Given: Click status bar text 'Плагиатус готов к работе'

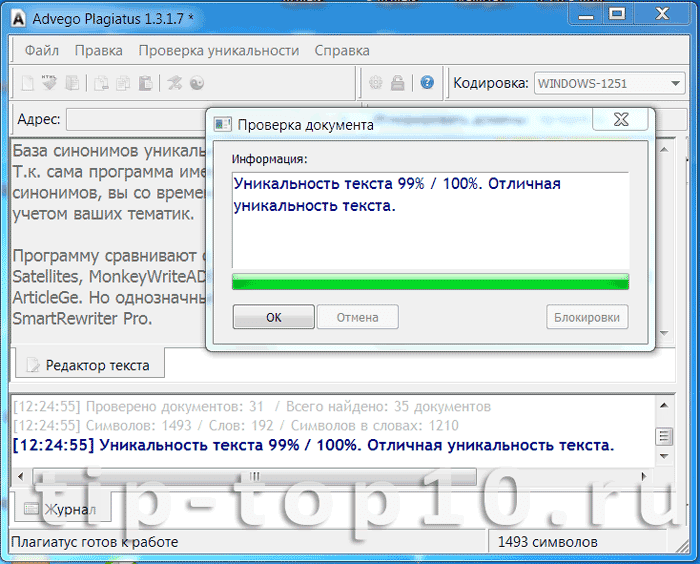Looking at the screenshot, I should pyautogui.click(x=95, y=542).
